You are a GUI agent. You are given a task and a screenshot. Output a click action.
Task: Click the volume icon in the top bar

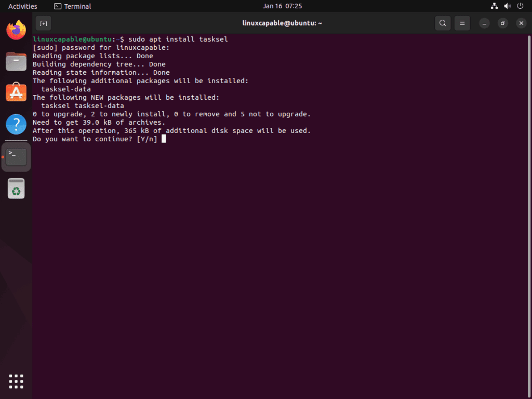(507, 6)
